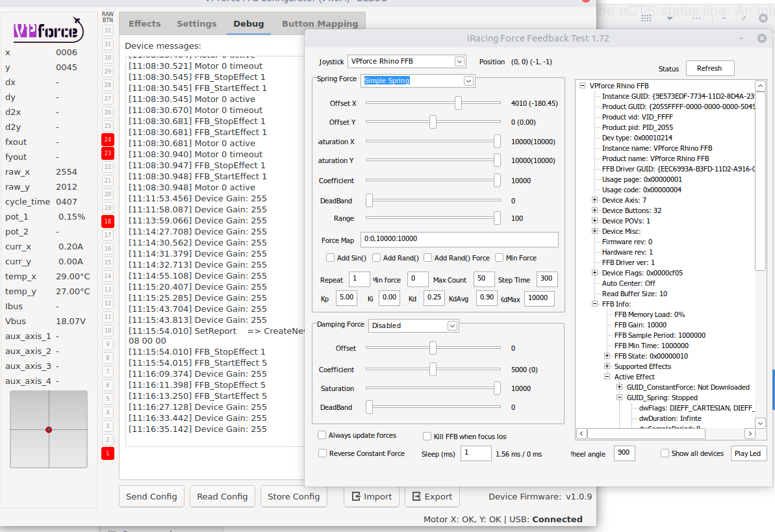Expand GUID_ConstantForce node
This screenshot has width=775, height=532.
(x=619, y=386)
